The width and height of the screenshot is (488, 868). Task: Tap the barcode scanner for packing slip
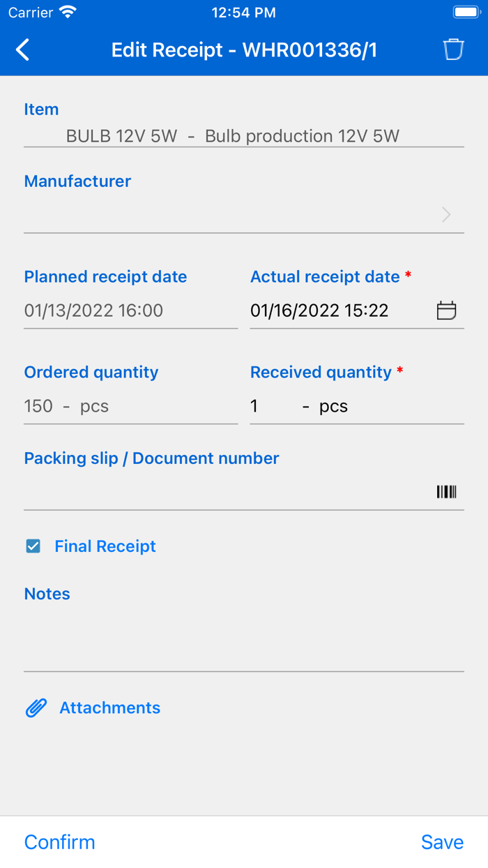446,491
